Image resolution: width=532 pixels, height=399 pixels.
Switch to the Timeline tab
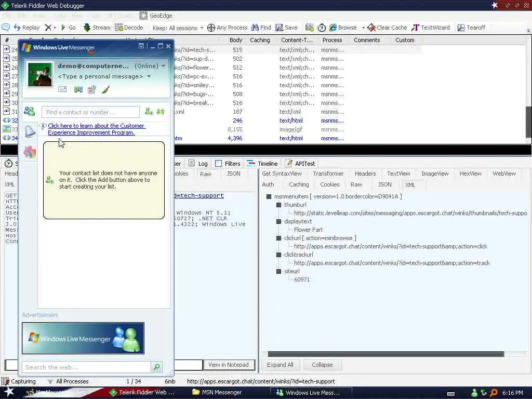point(262,164)
